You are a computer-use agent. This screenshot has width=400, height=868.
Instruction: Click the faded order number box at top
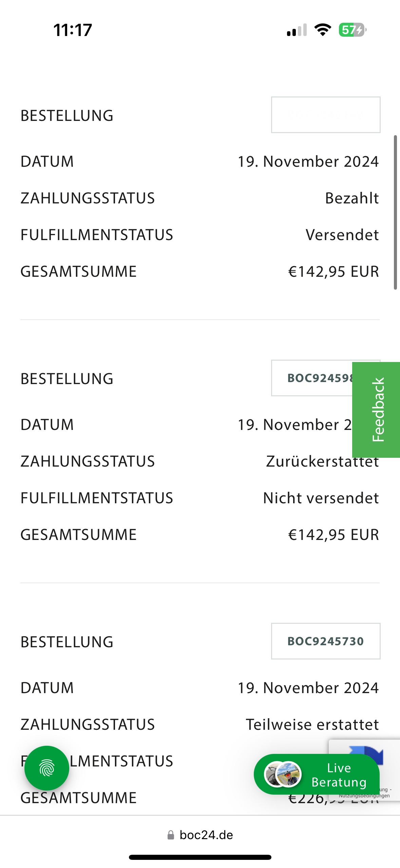click(x=325, y=115)
